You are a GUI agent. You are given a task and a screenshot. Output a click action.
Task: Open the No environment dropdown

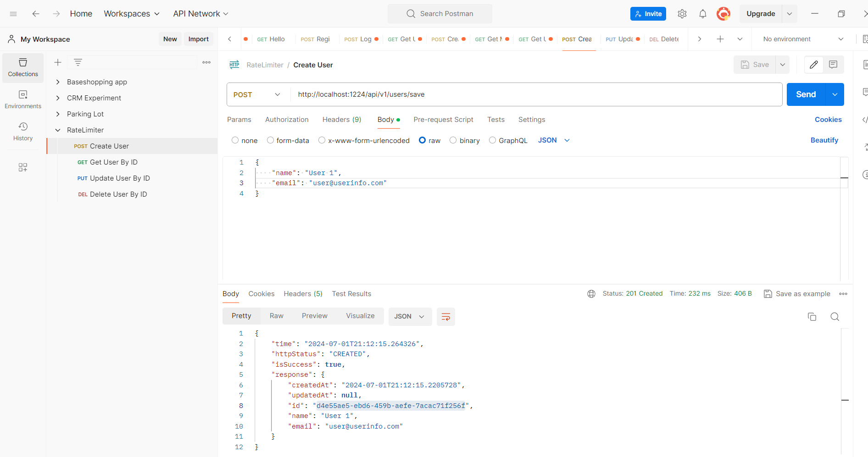point(803,39)
